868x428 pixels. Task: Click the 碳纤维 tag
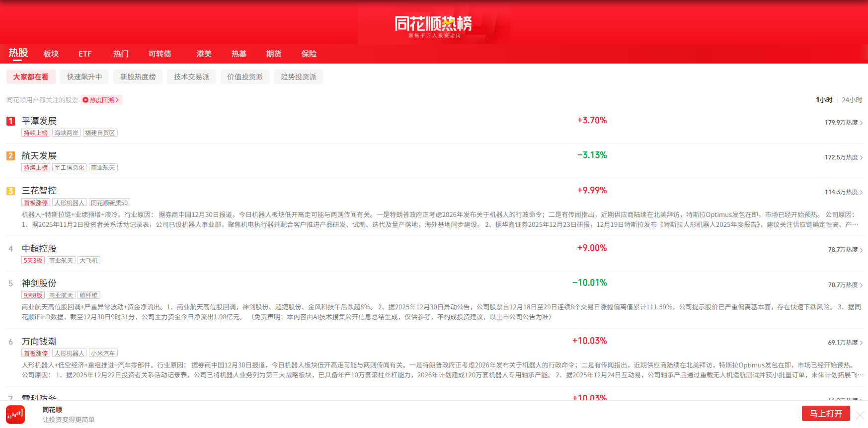(89, 295)
